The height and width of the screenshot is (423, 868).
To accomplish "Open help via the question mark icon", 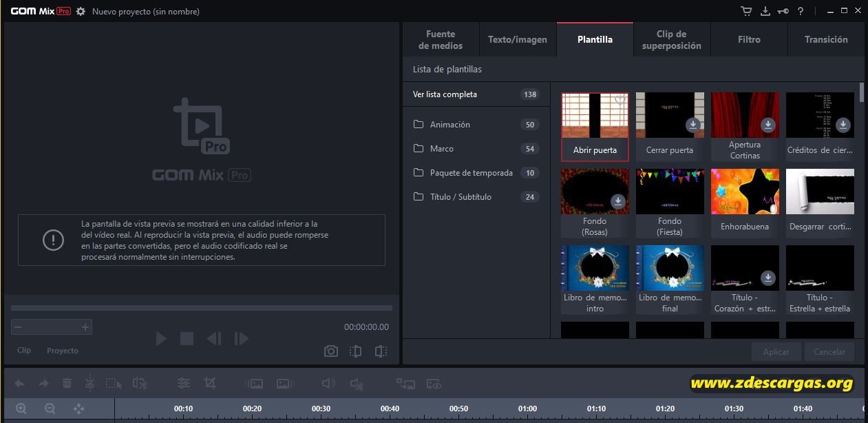I will (x=801, y=11).
